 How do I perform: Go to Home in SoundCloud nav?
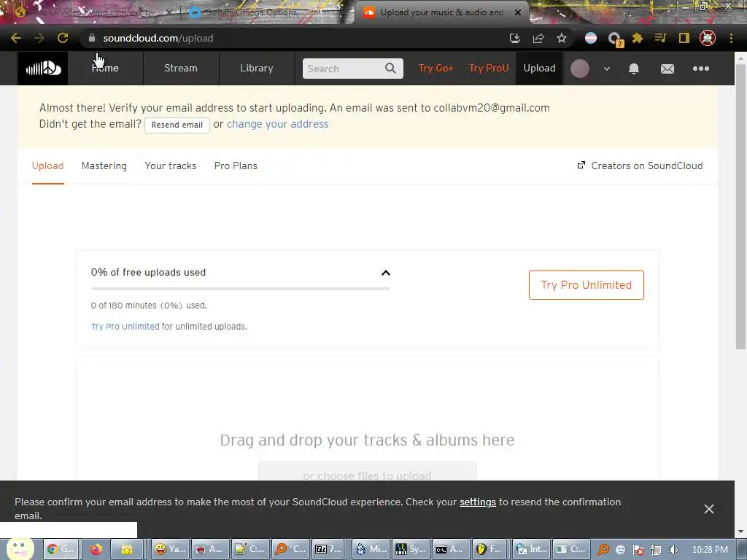coord(105,68)
